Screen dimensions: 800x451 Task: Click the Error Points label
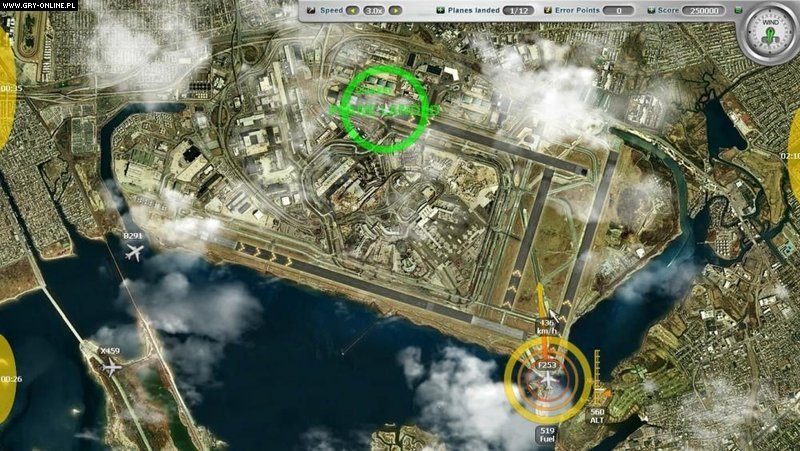(577, 10)
